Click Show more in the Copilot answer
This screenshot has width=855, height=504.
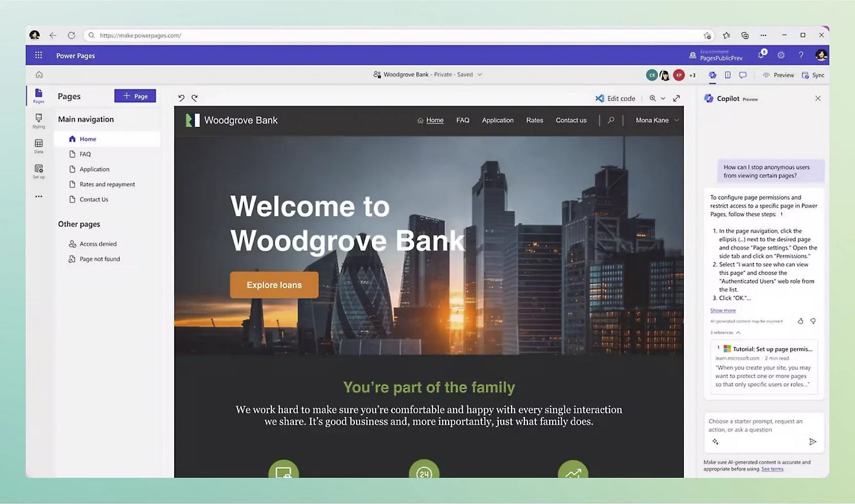click(722, 310)
